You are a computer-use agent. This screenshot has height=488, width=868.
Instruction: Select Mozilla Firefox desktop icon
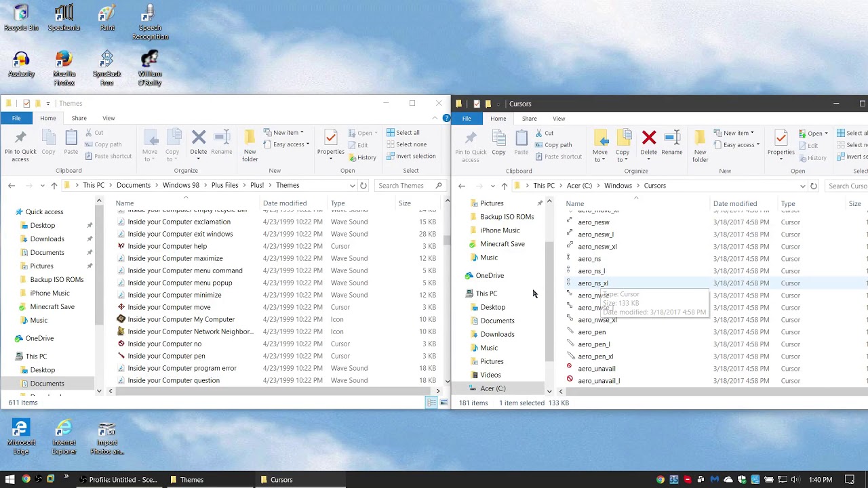pyautogui.click(x=64, y=68)
